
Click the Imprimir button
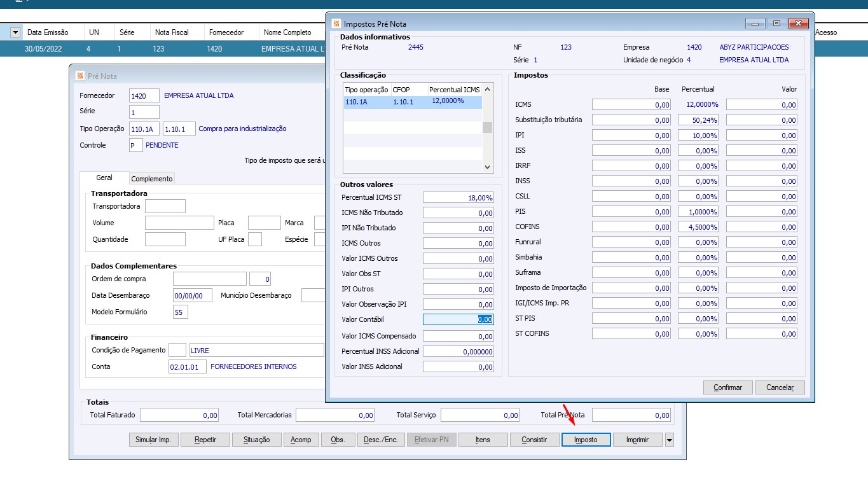click(638, 440)
